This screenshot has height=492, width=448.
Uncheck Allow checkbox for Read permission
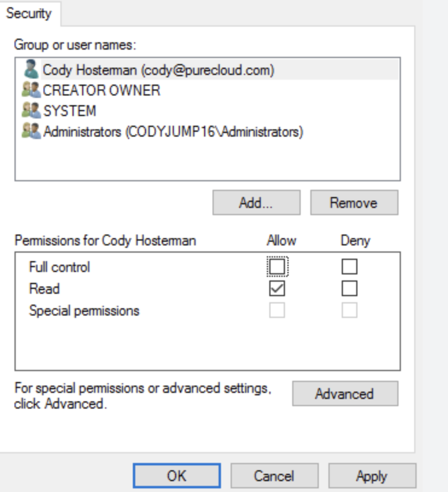point(278,289)
